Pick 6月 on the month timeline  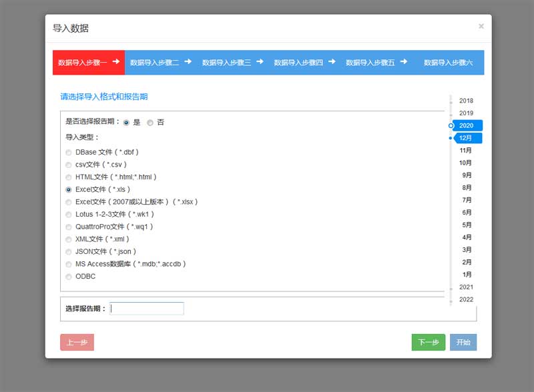click(x=467, y=212)
